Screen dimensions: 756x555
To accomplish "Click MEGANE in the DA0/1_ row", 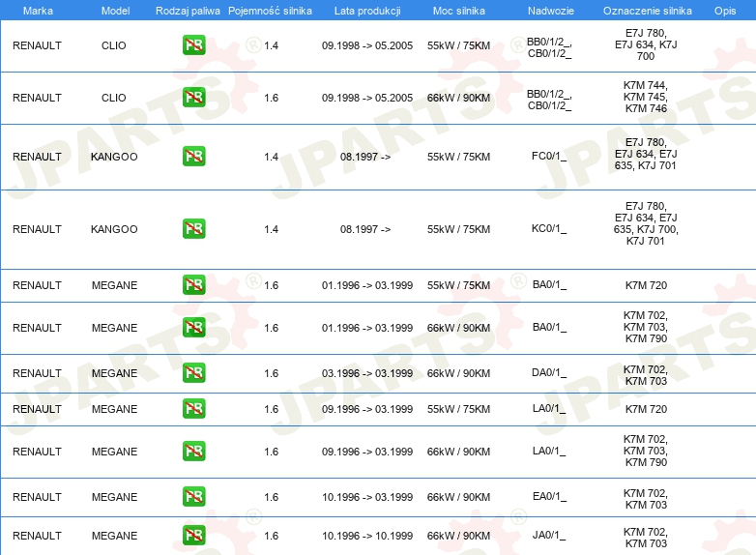I will pos(114,373).
